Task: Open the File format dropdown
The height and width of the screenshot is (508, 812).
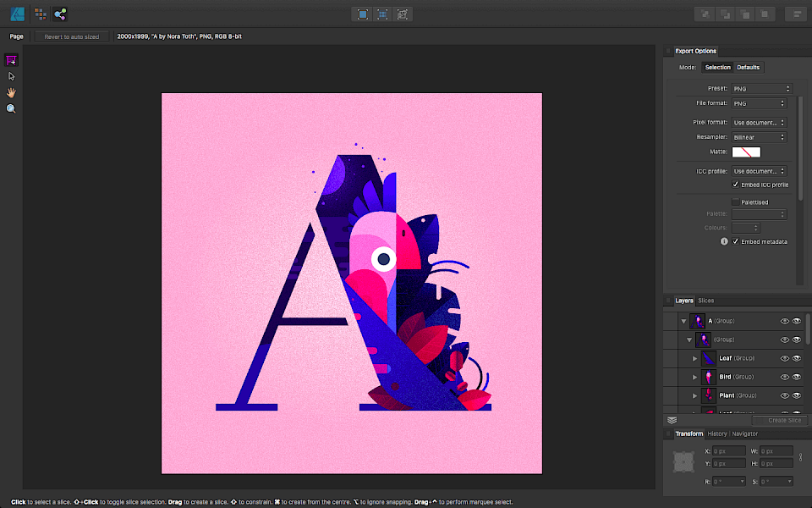Action: tap(760, 103)
